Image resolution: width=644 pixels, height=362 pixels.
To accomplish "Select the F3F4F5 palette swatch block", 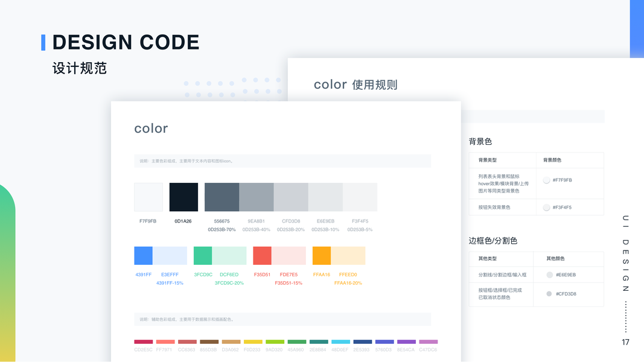I will pos(360,197).
